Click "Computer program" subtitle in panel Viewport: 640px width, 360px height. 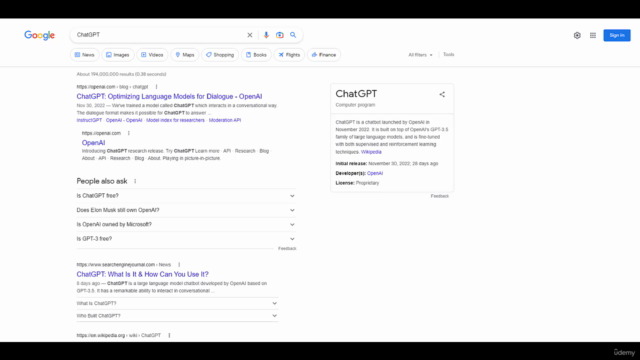coord(355,105)
